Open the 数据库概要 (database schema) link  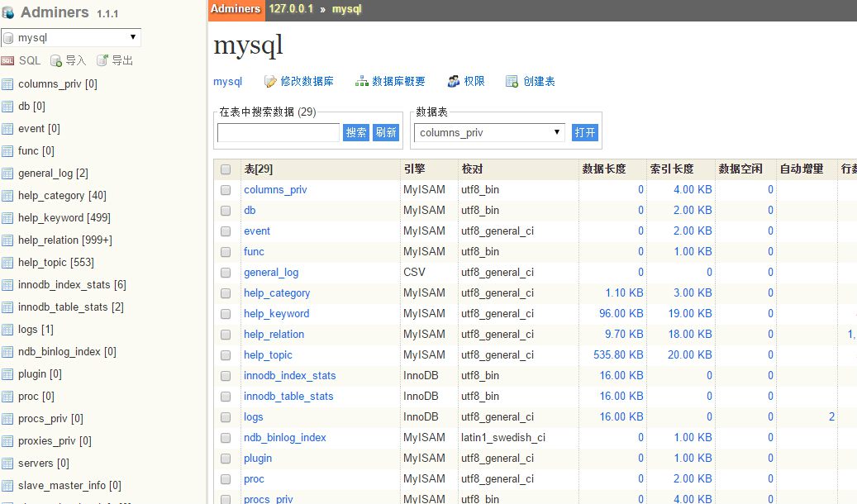[x=398, y=82]
